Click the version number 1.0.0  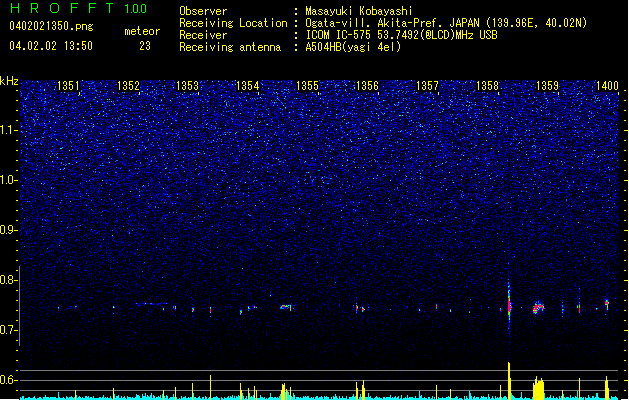[136, 8]
